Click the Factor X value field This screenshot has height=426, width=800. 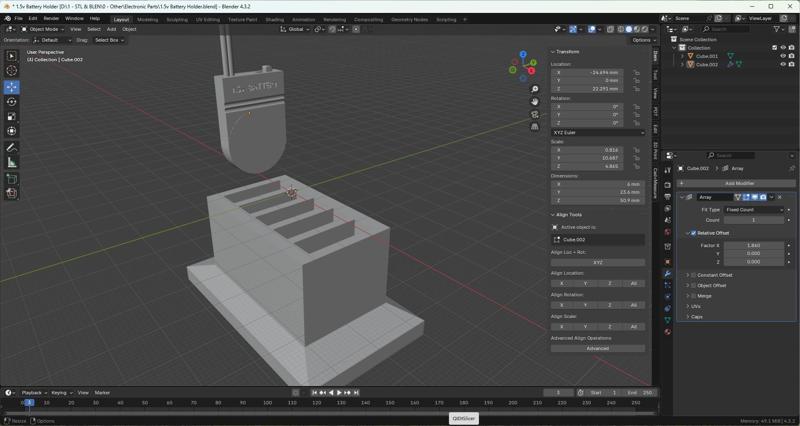753,245
